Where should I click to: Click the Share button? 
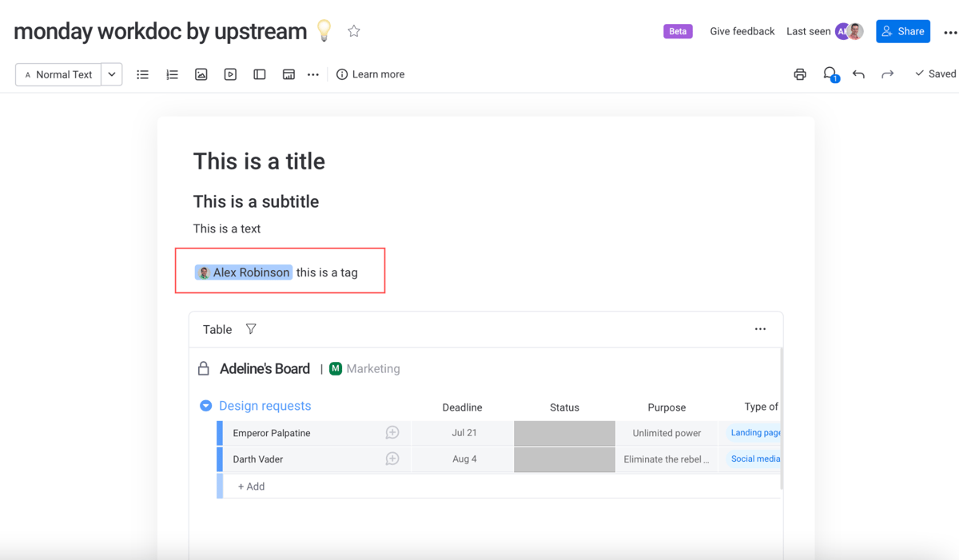point(903,31)
